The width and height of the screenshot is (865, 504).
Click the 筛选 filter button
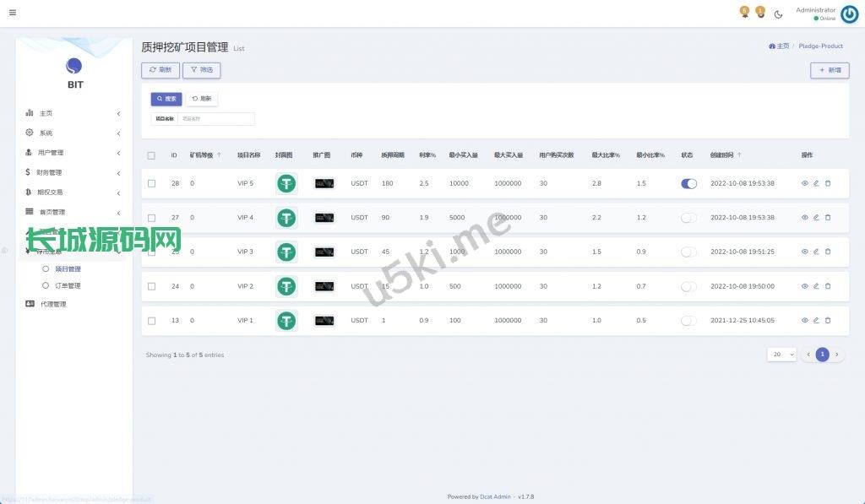(x=201, y=70)
